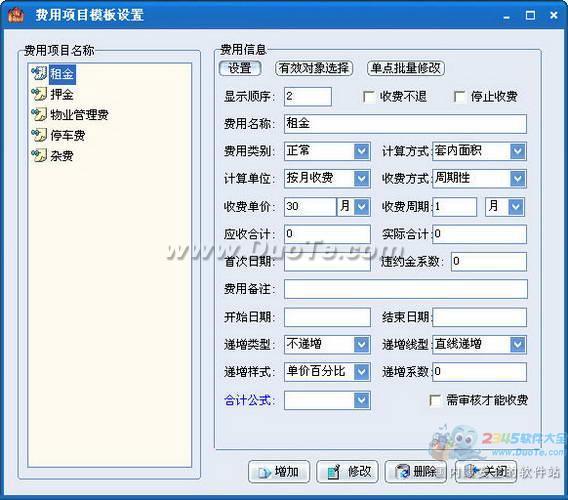Click the 删除 button icon
The image size is (568, 500).
[x=402, y=472]
